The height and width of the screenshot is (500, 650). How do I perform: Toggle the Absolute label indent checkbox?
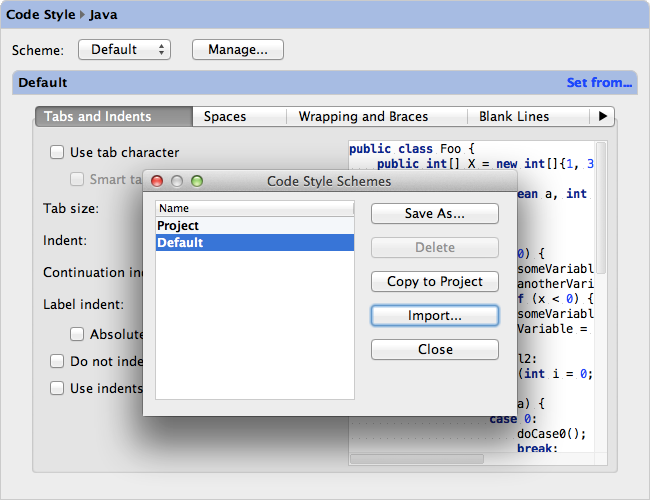click(77, 334)
